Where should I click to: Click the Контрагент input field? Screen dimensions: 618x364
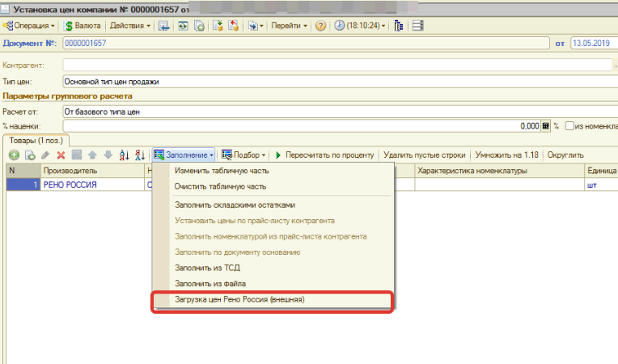[x=337, y=65]
